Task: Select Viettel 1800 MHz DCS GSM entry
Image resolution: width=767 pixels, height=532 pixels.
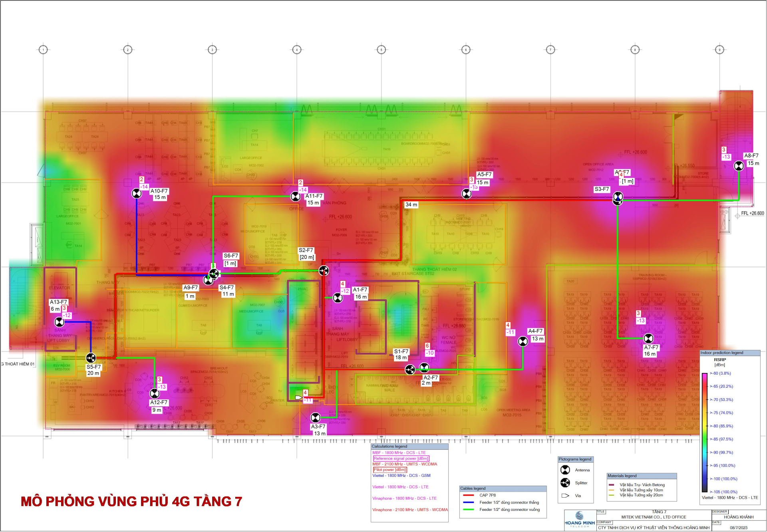Action: (x=401, y=476)
